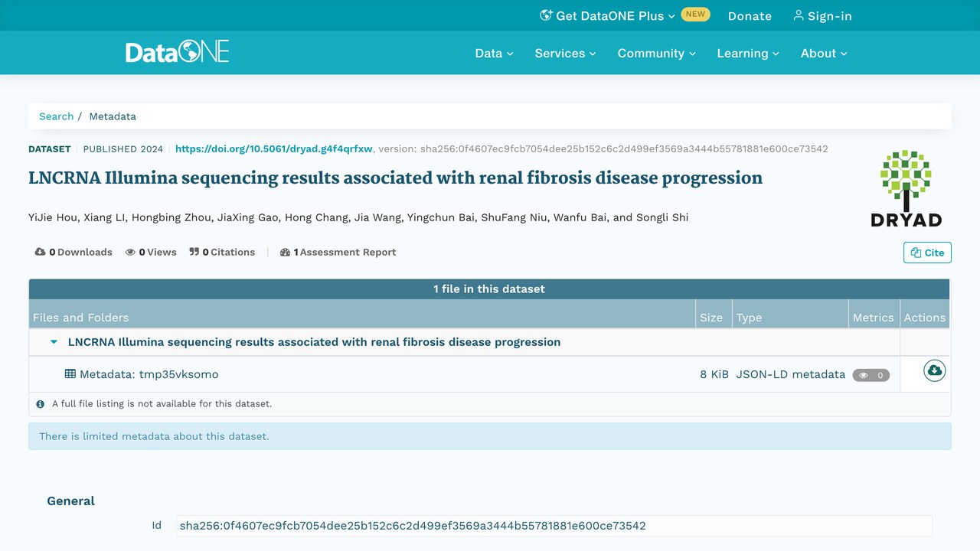Click the NEW badge
Image resolution: width=980 pixels, height=551 pixels.
[x=695, y=14]
